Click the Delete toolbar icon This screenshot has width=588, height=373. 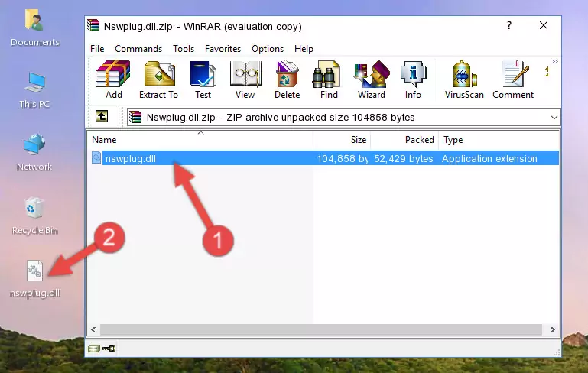[287, 79]
